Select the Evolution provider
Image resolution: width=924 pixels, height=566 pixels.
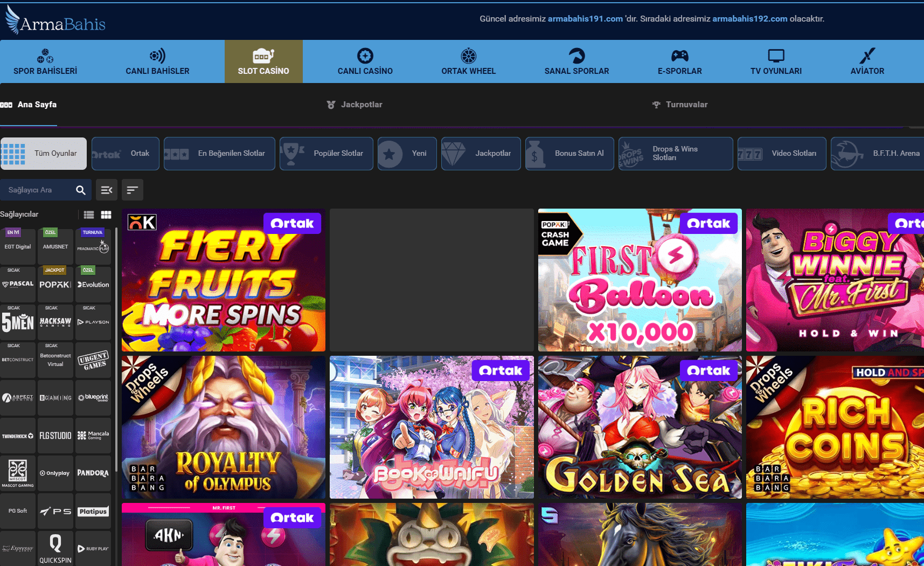coord(93,284)
